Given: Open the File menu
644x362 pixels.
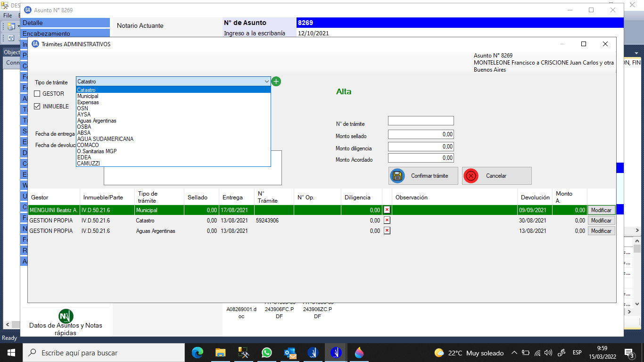Looking at the screenshot, I should coord(8,16).
